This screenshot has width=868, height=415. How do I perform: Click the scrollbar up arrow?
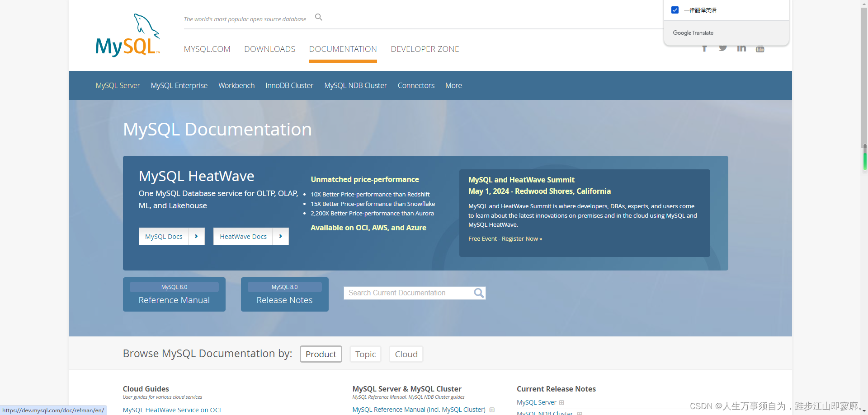point(865,3)
